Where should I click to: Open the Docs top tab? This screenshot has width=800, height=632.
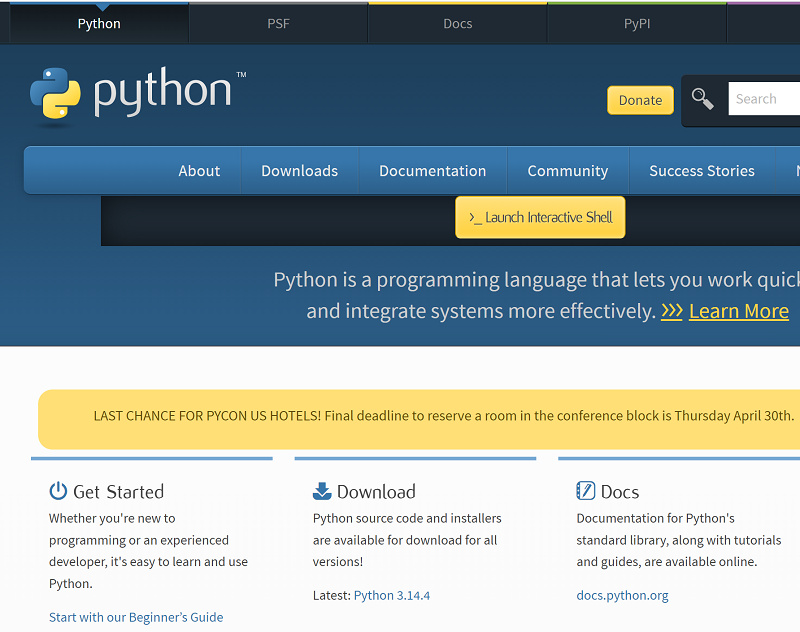click(458, 23)
